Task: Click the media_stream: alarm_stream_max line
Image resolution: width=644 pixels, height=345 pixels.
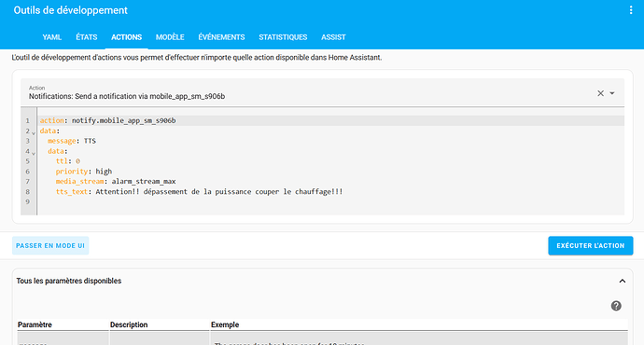Action: (116, 181)
